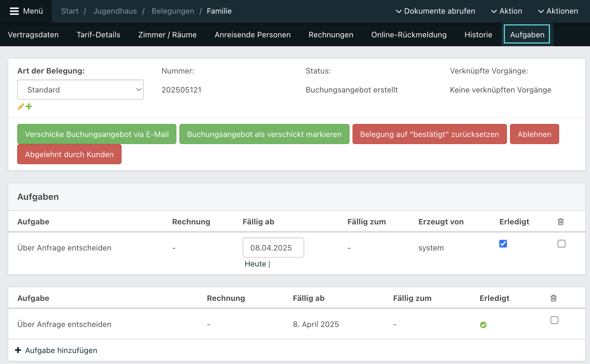Click the Erzeugt von column header

[441, 222]
